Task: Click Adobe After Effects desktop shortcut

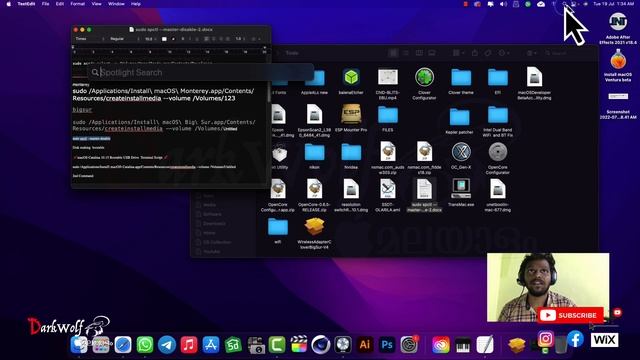Action: click(618, 22)
